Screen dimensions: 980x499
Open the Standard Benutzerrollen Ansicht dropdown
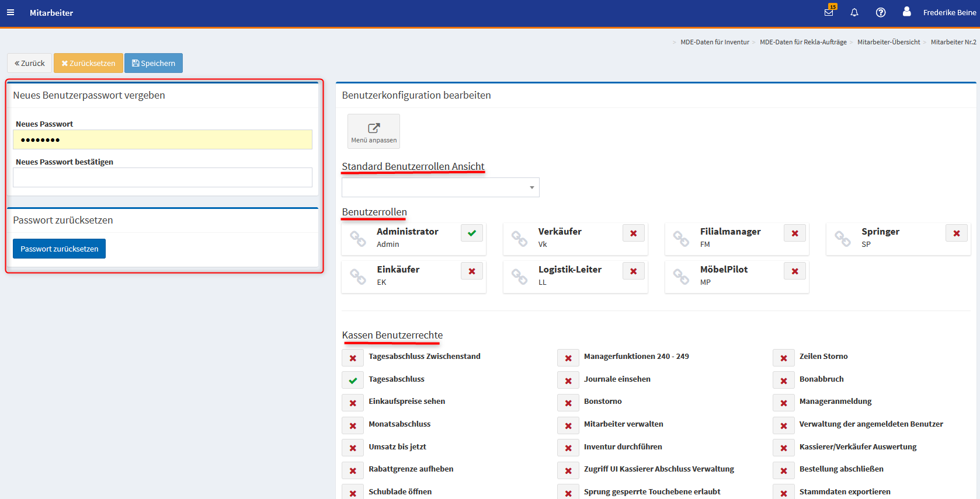pos(440,187)
